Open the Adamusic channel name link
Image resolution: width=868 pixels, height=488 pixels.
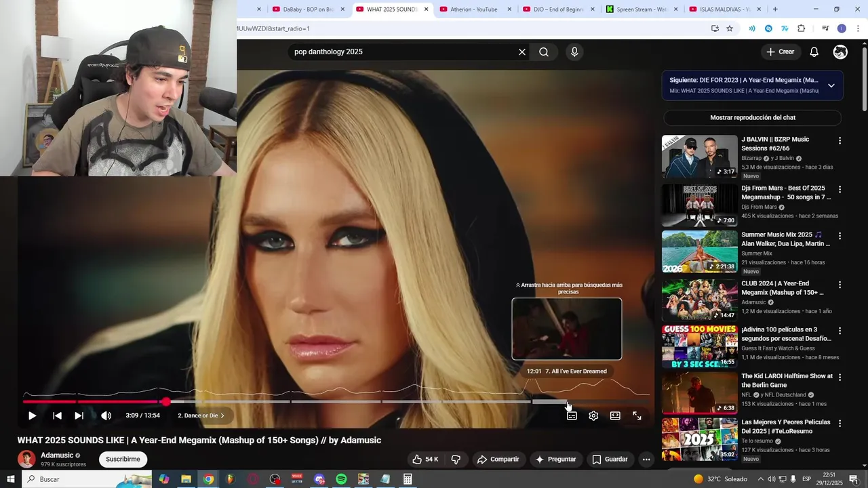click(57, 455)
